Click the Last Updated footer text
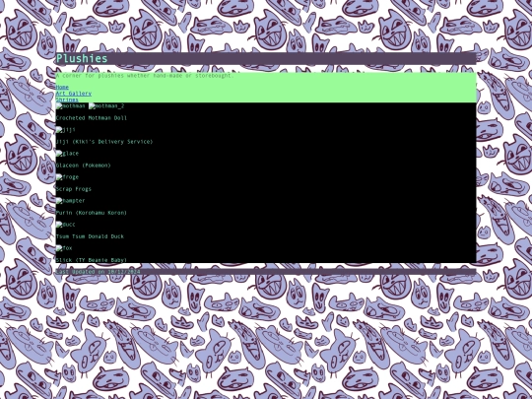 [x=99, y=272]
